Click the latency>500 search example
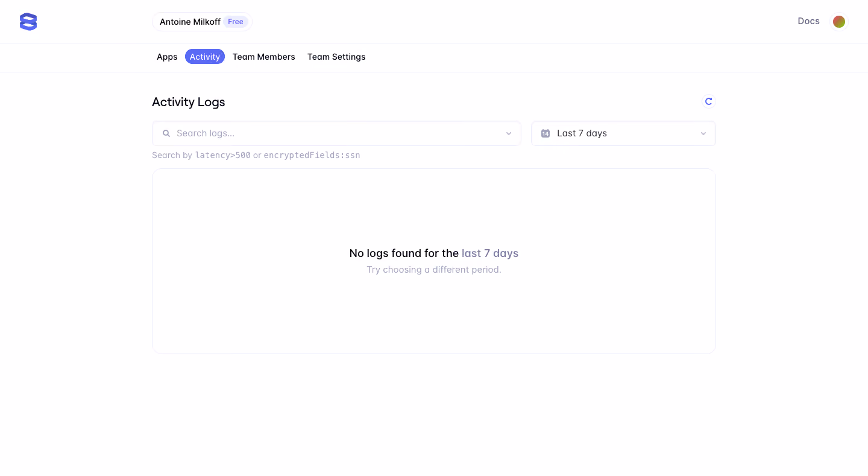868x476 pixels. pyautogui.click(x=223, y=155)
